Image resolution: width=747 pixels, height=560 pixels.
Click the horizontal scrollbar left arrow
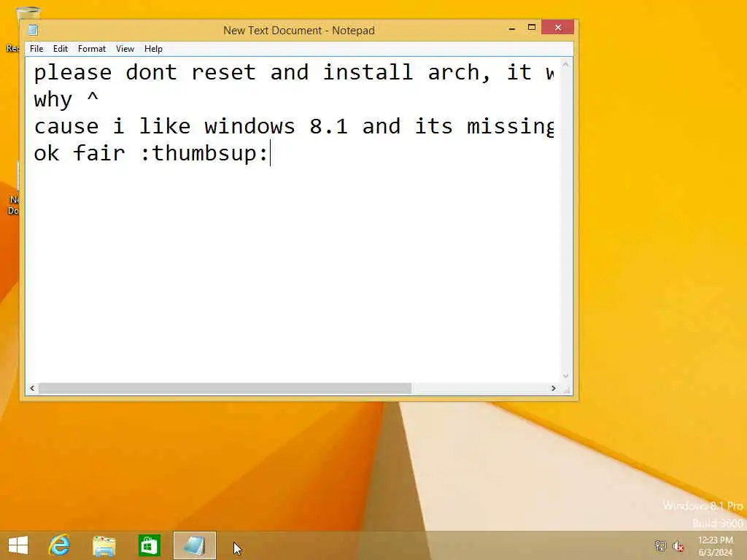(x=32, y=389)
